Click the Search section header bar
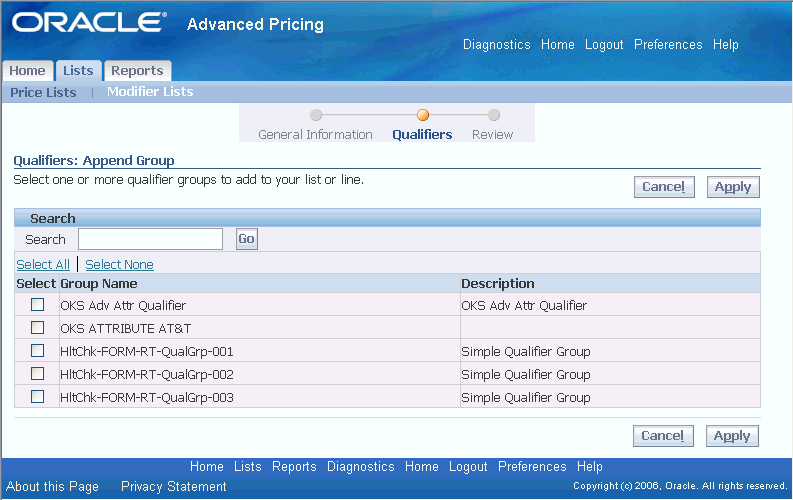793x500 pixels. [x=387, y=218]
